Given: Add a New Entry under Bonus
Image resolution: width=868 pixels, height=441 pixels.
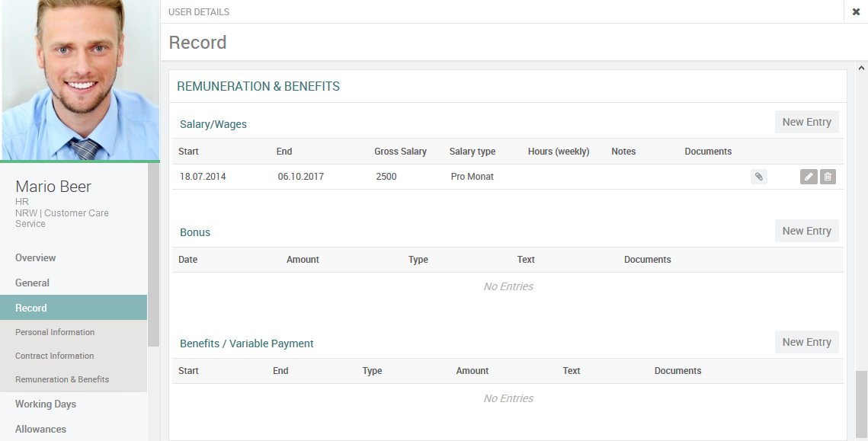Looking at the screenshot, I should [806, 231].
